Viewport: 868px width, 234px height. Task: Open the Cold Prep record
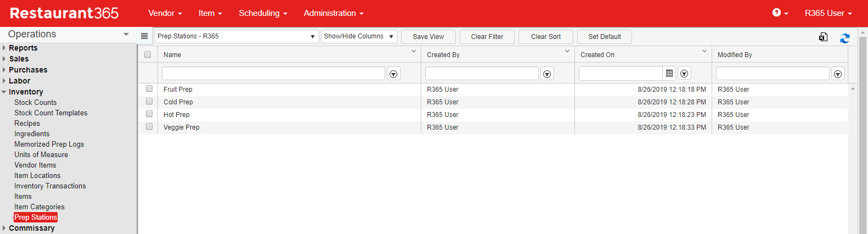coord(178,102)
